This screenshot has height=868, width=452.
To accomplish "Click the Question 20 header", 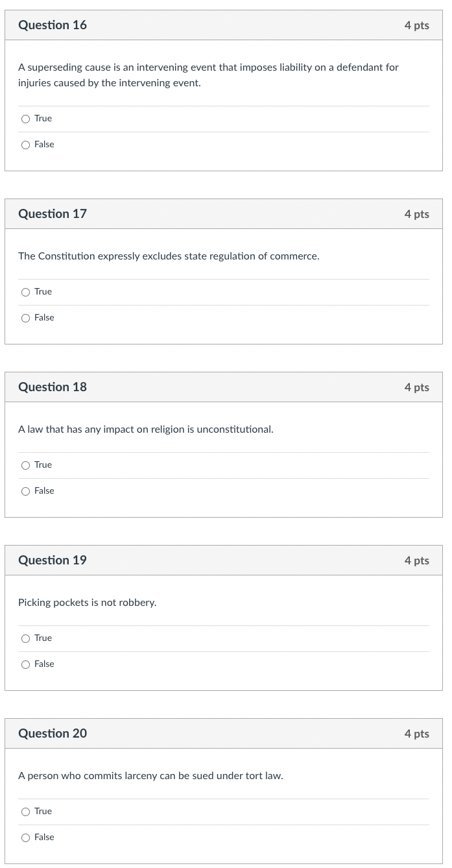I will pos(53,733).
